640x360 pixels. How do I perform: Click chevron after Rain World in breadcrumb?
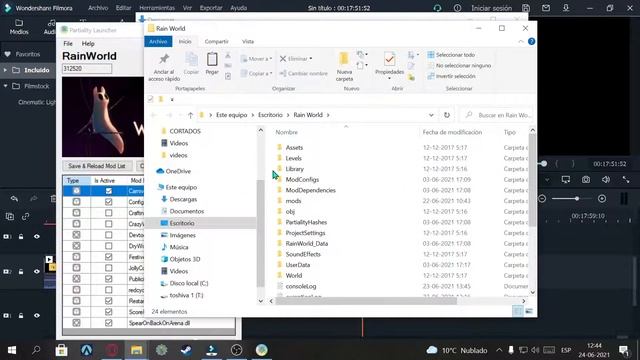328,115
